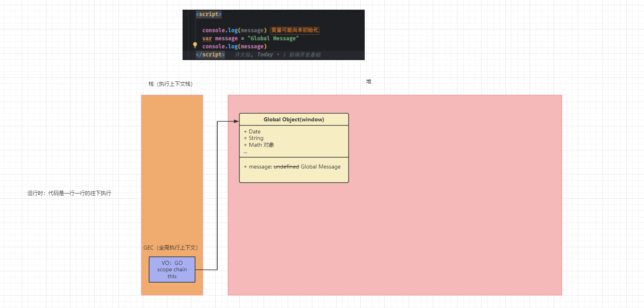Click the yellow lightbulb icon in the code snippet
The width and height of the screenshot is (644, 308).
[x=195, y=45]
